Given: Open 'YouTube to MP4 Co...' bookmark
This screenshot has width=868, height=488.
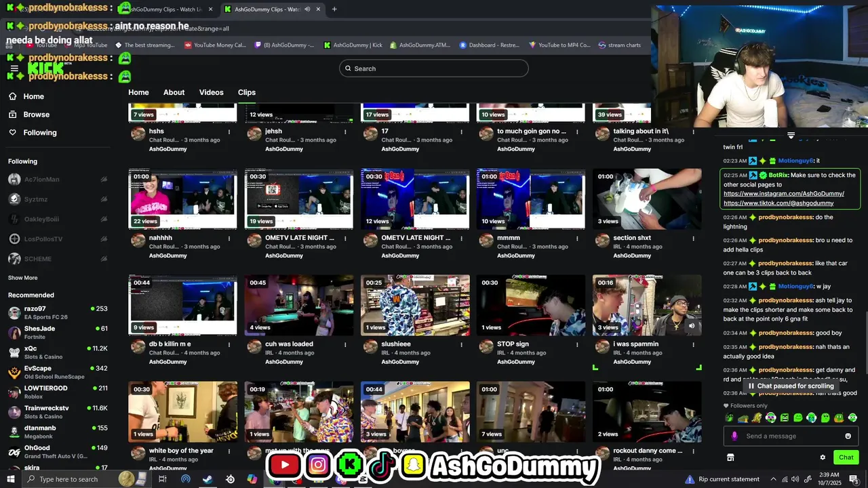Looking at the screenshot, I should pos(559,45).
